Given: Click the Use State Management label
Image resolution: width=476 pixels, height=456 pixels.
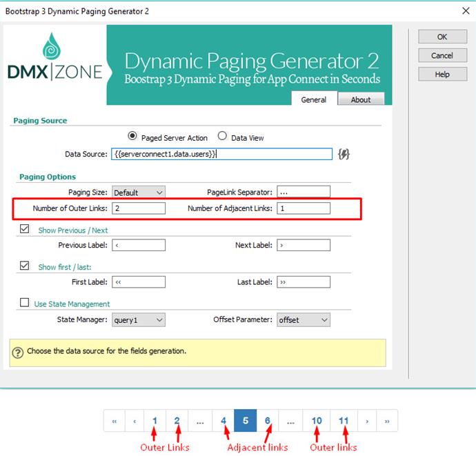Looking at the screenshot, I should click(72, 304).
